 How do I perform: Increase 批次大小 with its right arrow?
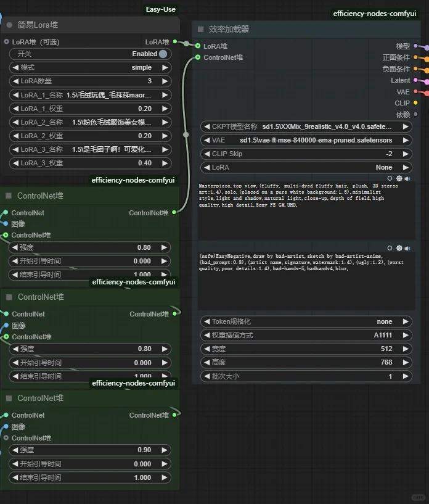[406, 376]
